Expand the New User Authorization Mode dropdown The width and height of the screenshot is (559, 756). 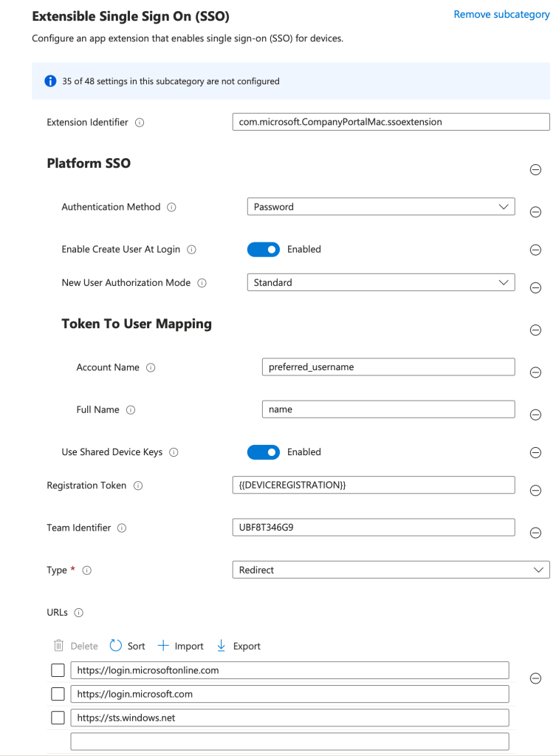point(380,282)
